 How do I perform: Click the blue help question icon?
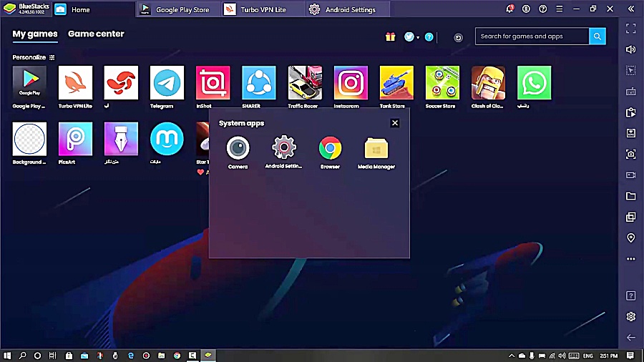(x=429, y=37)
